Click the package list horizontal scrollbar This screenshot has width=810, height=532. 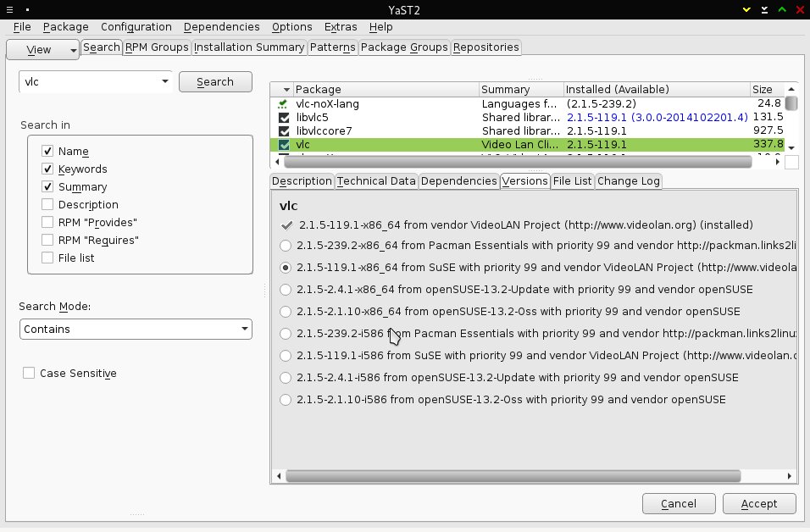point(518,162)
